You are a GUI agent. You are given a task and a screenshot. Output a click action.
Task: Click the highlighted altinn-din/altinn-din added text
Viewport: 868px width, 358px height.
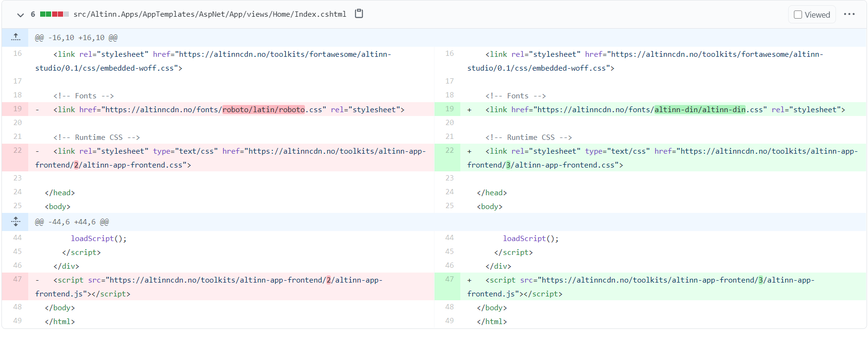coord(700,110)
